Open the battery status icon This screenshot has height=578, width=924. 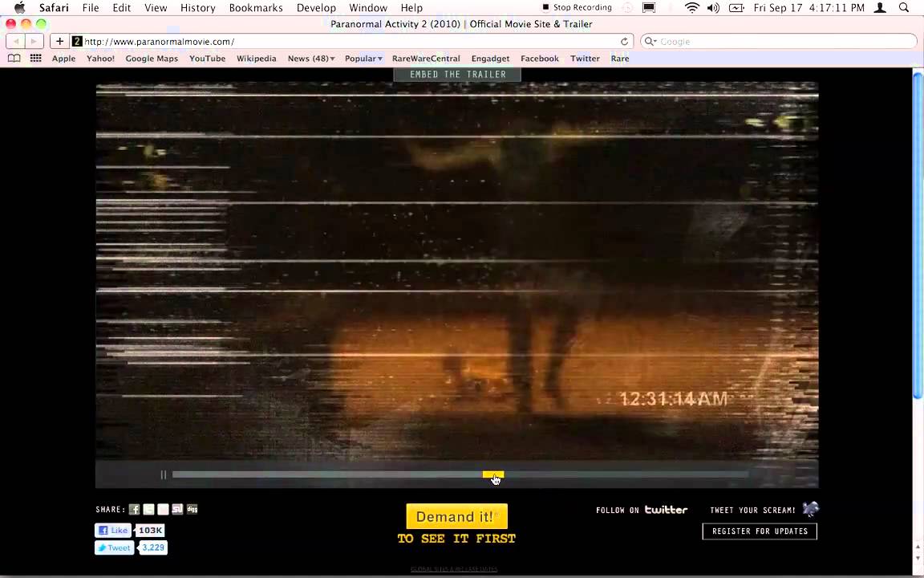736,8
